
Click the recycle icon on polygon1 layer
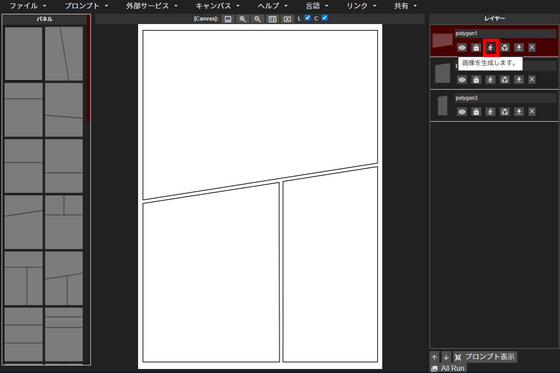pos(504,48)
